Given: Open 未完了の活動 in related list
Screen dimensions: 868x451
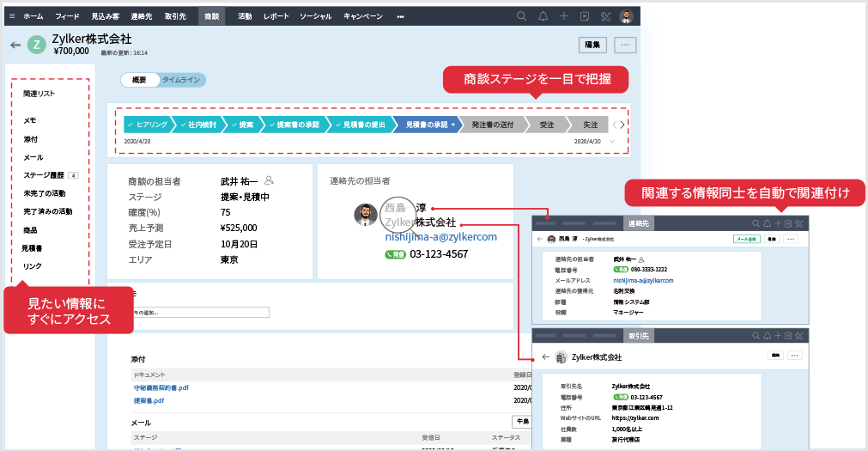Looking at the screenshot, I should pos(45,193).
